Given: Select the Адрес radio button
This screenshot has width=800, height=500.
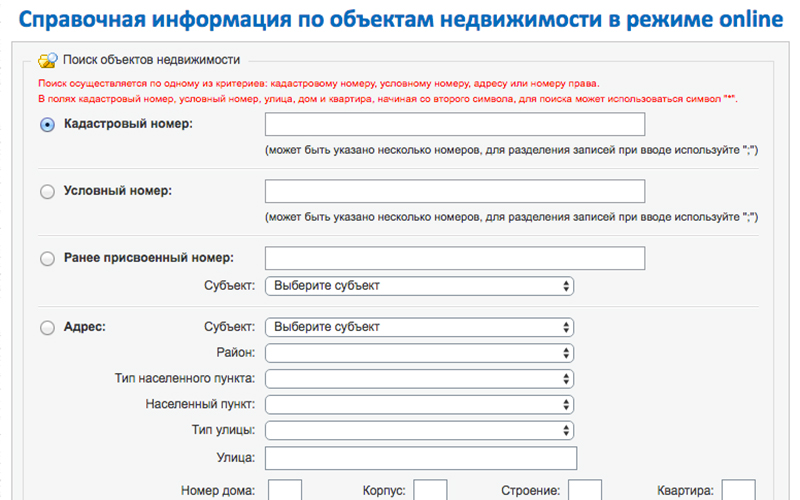Looking at the screenshot, I should [47, 328].
